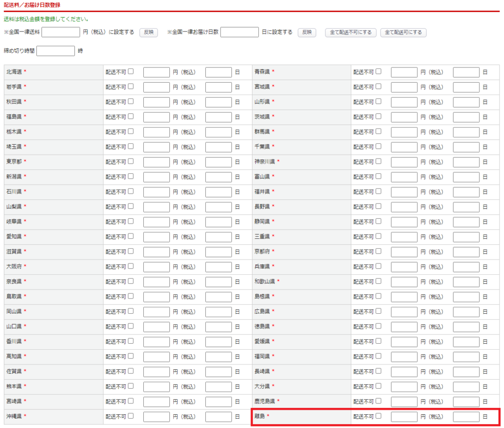504x428 pixels.
Task: Select the 北海道 delivery days field
Action: click(x=219, y=72)
